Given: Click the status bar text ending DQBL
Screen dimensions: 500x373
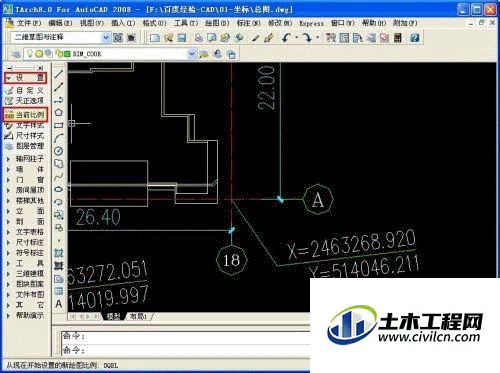Looking at the screenshot, I should 63,366.
